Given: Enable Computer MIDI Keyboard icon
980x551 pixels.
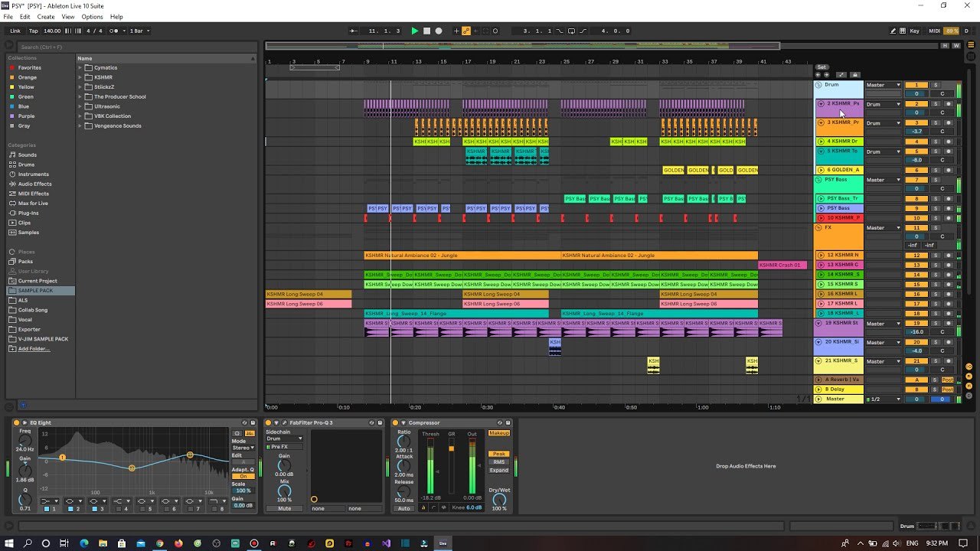Looking at the screenshot, I should point(903,31).
